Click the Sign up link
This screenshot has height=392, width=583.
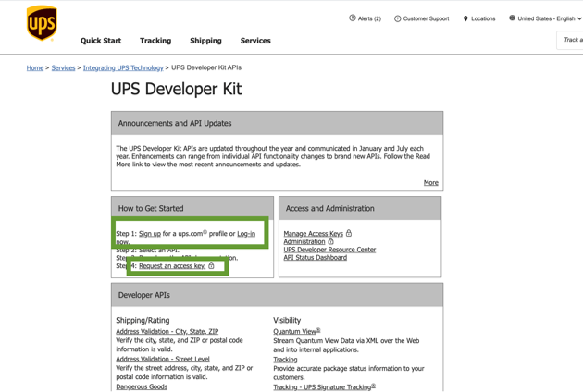(150, 234)
